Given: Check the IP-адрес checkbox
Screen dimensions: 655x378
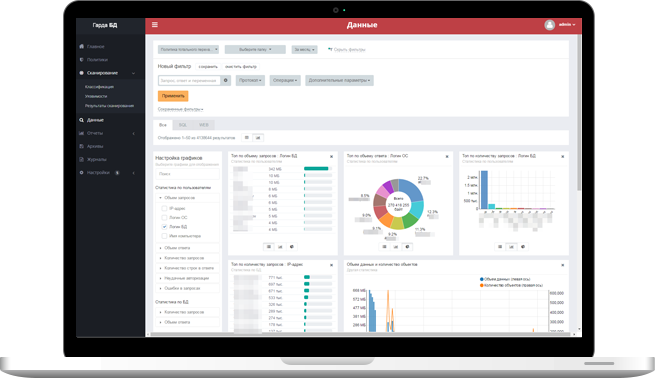Looking at the screenshot, I should click(x=164, y=208).
